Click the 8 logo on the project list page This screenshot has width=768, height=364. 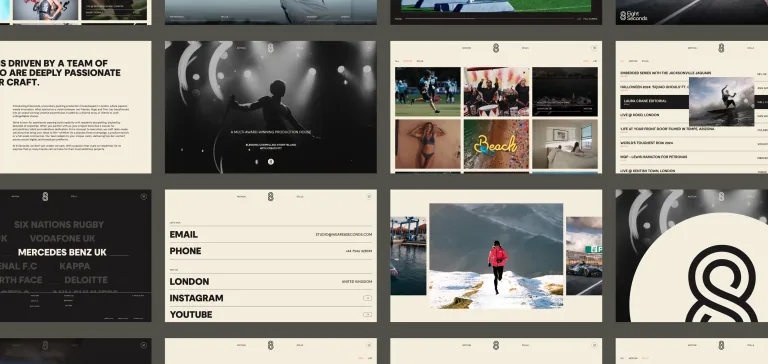pos(721,48)
